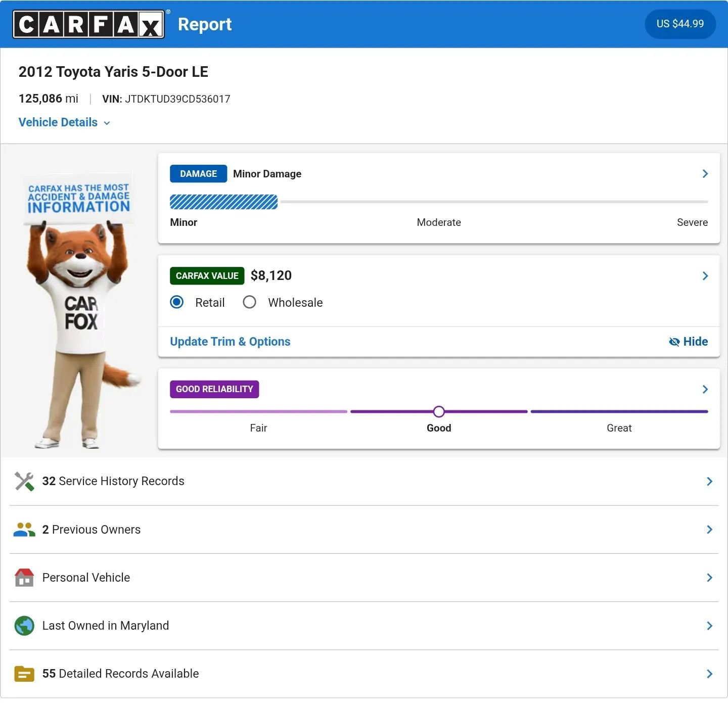Click the Great segment of reliability bar
Image resolution: width=728 pixels, height=708 pixels.
coord(619,412)
